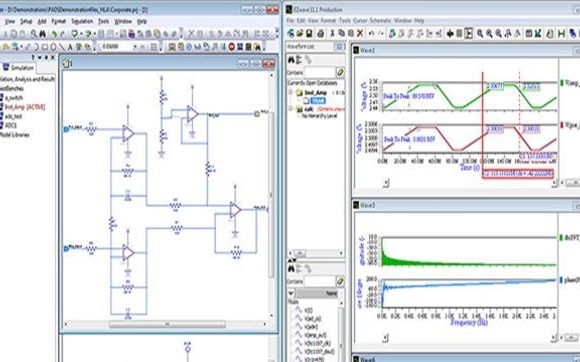Select adc_test item in simulation tree
Viewport: 580px width, 362px height.
13,116
